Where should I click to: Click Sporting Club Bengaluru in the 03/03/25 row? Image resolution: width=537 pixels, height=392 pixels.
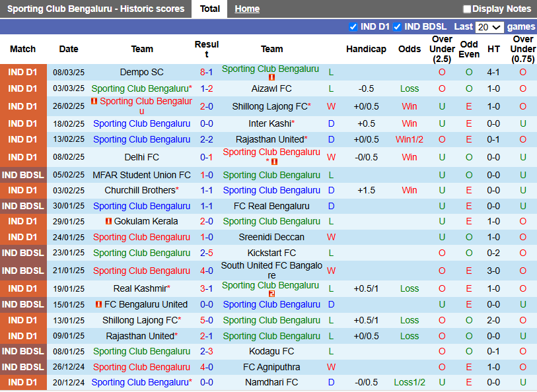(140, 88)
